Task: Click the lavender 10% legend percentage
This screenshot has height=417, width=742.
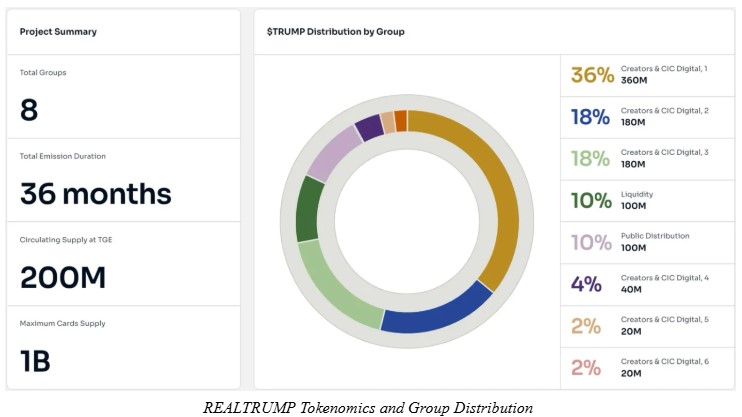Action: [591, 242]
